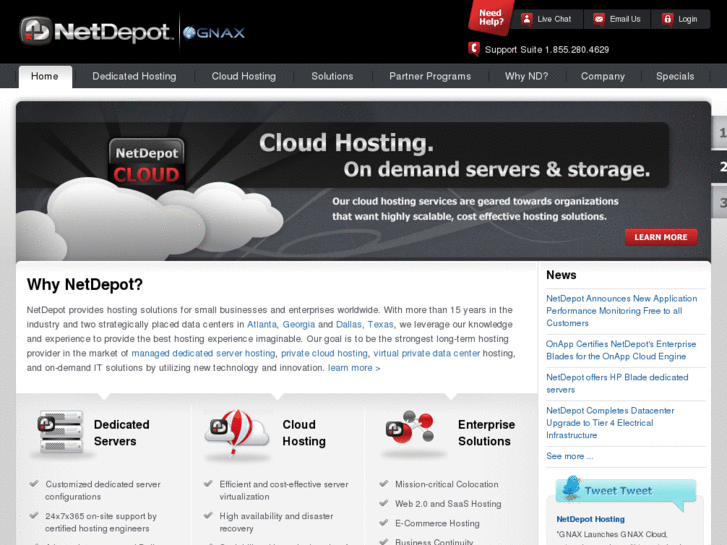Follow the Dallas, Texas link

pyautogui.click(x=365, y=324)
